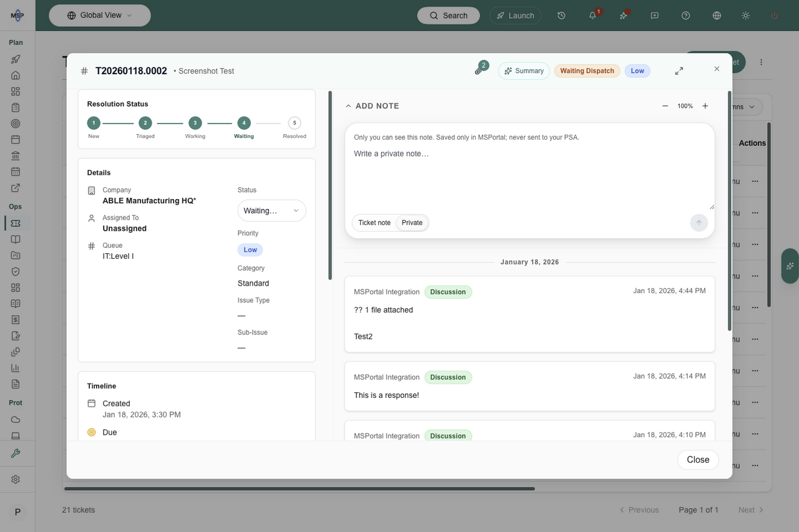Open the notifications bell
The height and width of the screenshot is (532, 799).
click(x=592, y=16)
